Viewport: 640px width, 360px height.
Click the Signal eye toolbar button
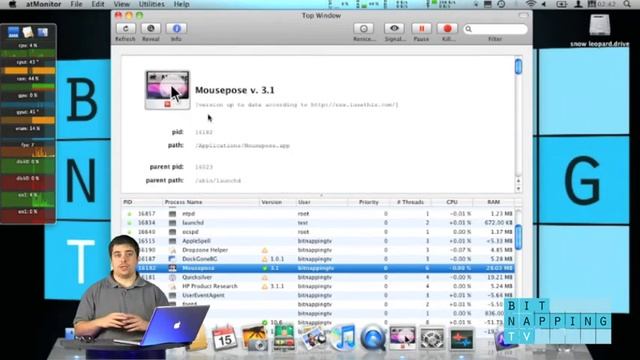click(394, 29)
